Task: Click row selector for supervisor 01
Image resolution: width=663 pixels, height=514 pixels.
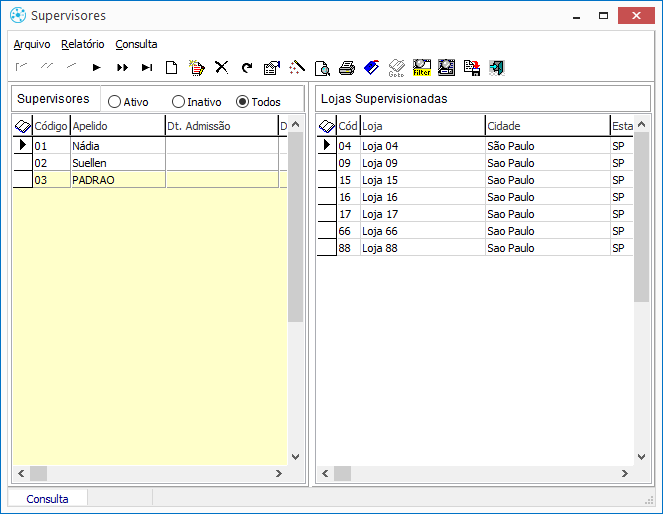Action: [23, 145]
